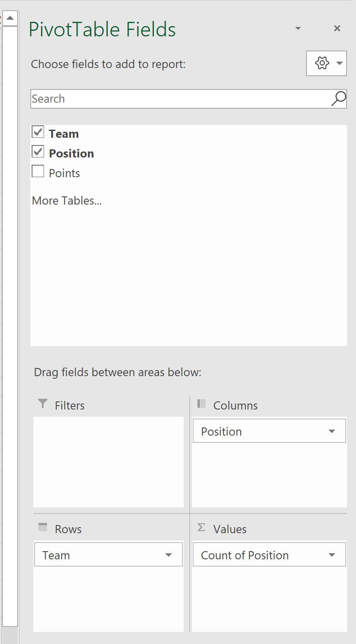Open the Team dropdown in Rows

click(x=168, y=555)
